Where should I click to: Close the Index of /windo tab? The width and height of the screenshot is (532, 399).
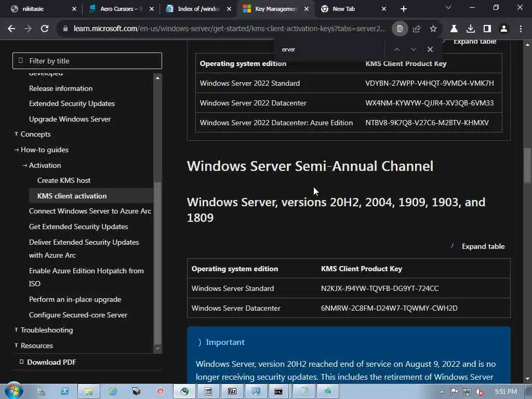pos(229,9)
